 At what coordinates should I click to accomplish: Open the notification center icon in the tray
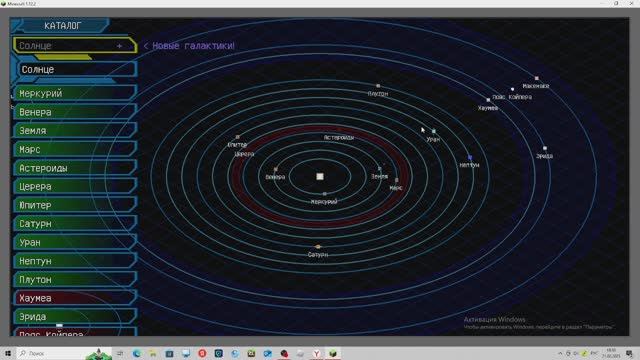coord(629,353)
